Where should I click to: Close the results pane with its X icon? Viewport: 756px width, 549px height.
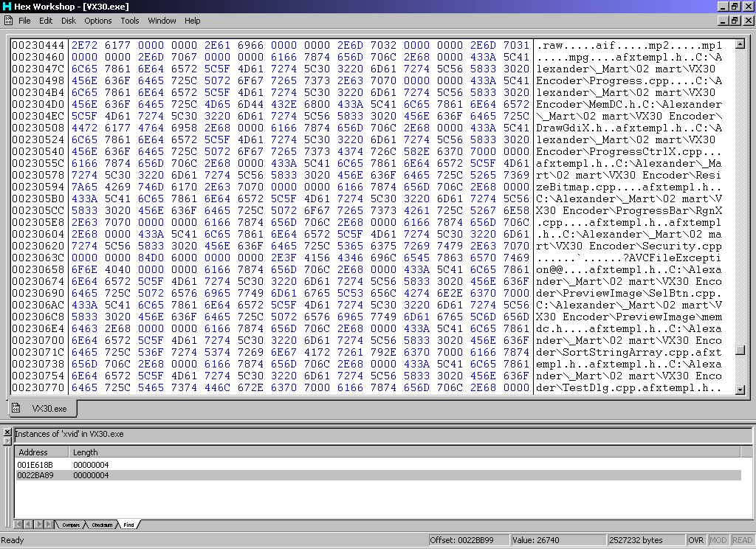pyautogui.click(x=7, y=432)
